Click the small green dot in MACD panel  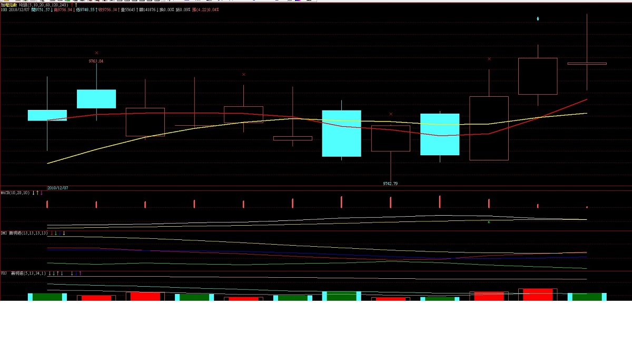point(489,223)
